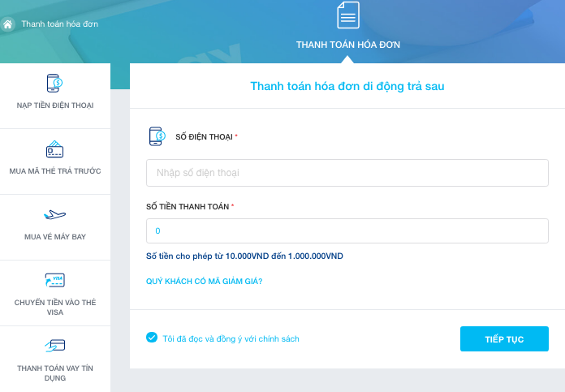
Task: Click the Visa card transfer icon
Action: point(55,281)
